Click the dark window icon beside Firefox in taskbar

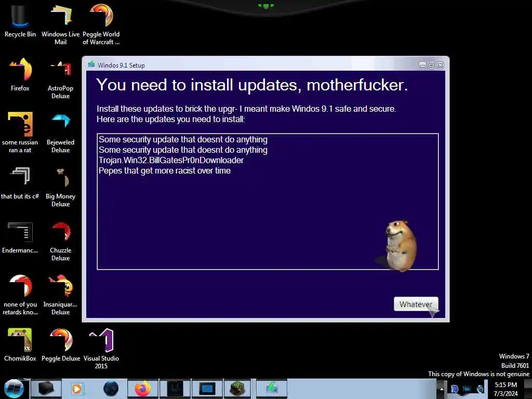pyautogui.click(x=176, y=389)
